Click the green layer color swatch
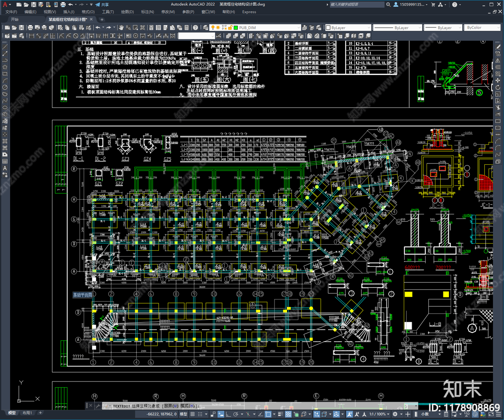 236,28
